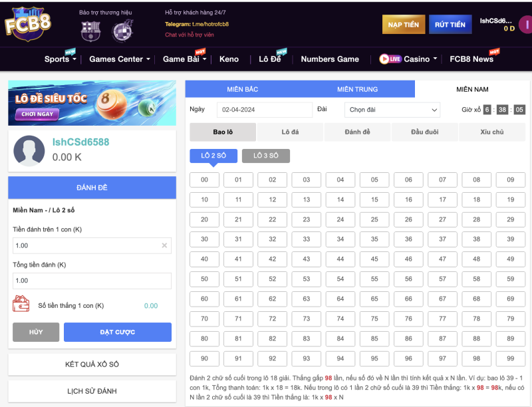This screenshot has height=407, width=532.
Task: Open the purple user avatar icon
Action: tap(525, 25)
